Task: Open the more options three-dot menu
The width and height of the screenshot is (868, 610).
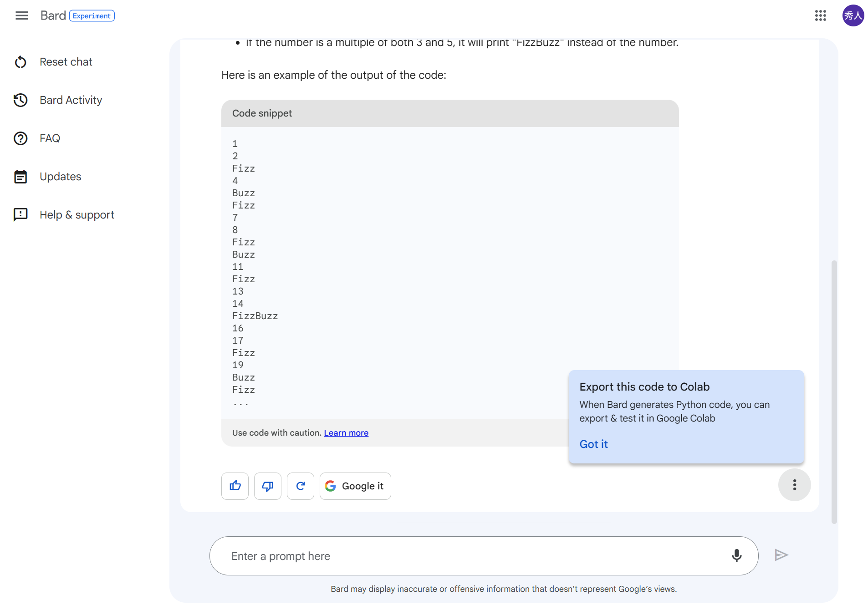Action: pos(794,485)
